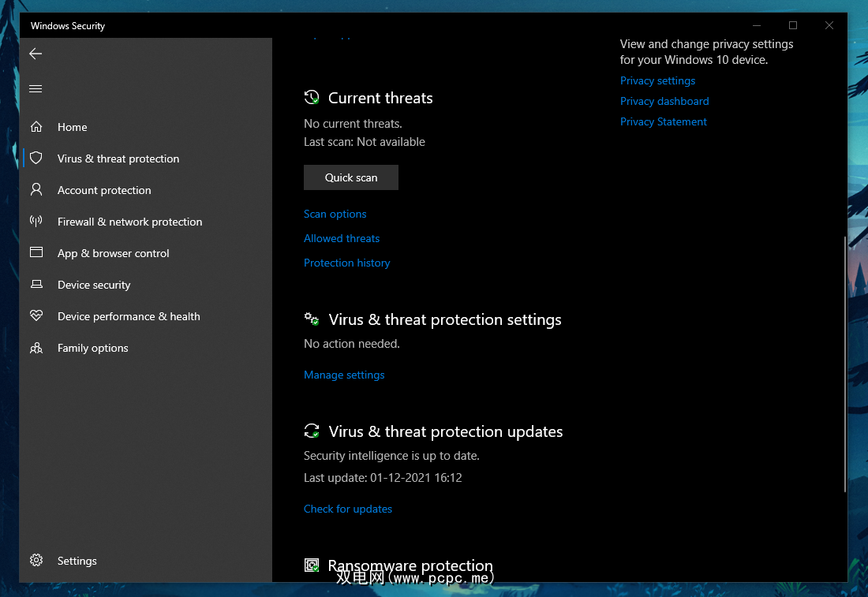Image resolution: width=868 pixels, height=597 pixels.
Task: Minimize the Windows Security window
Action: point(757,25)
